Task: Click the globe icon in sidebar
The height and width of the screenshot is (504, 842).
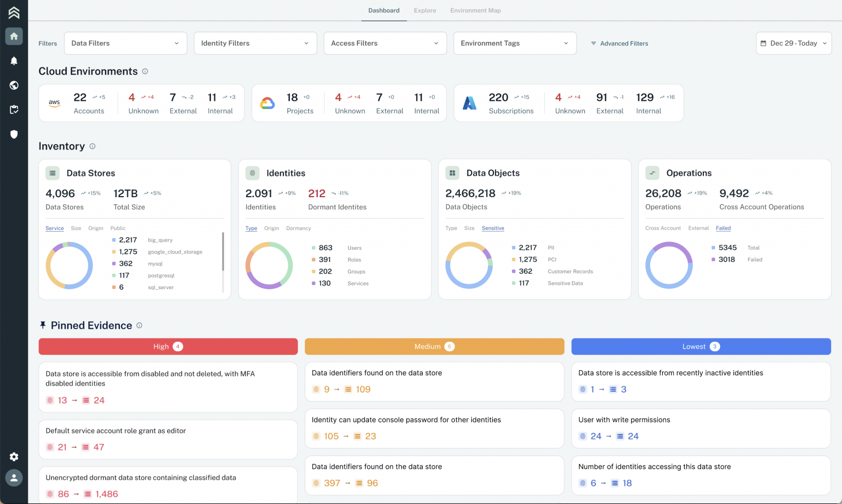Action: [14, 85]
